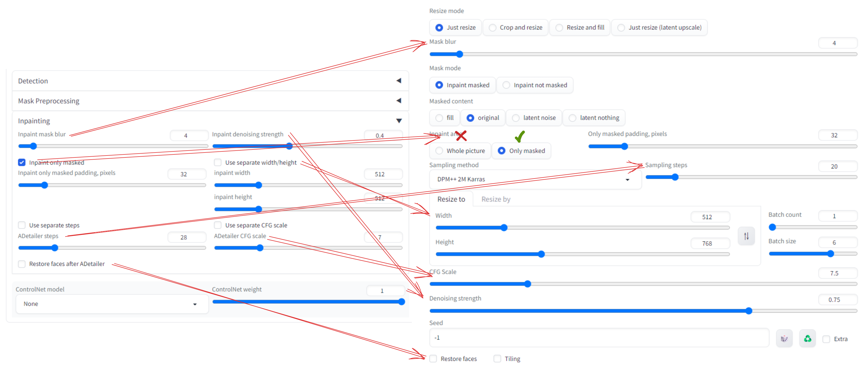The height and width of the screenshot is (374, 868).
Task: Open the Sampling method dropdown
Action: (535, 179)
